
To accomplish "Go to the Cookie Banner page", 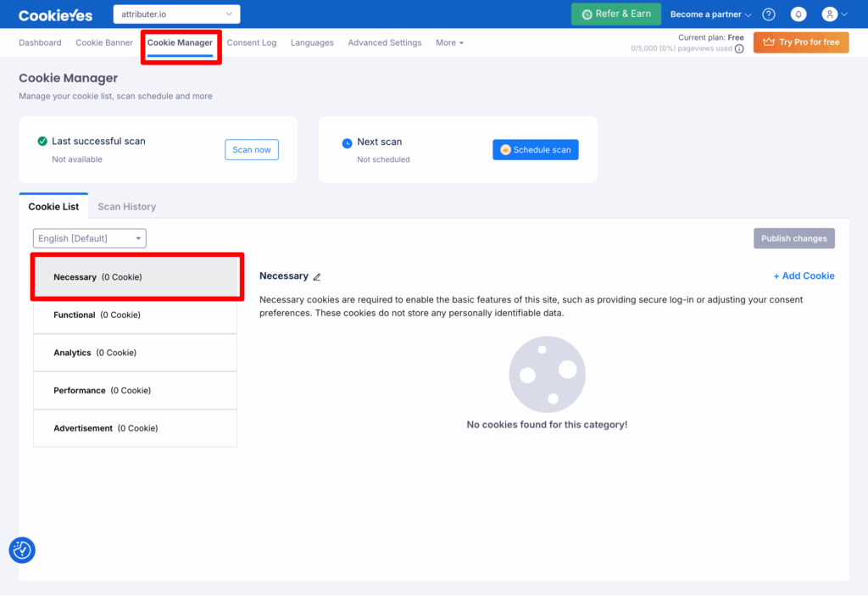I will [x=104, y=42].
